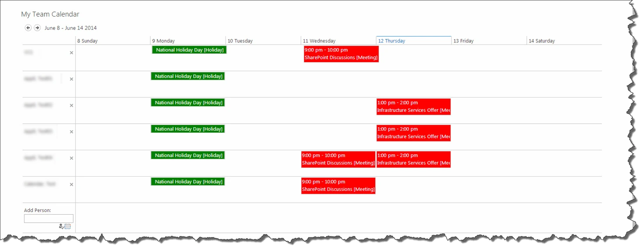Remove the bottom person row with X
Viewport: 644px width, 250px height.
pos(72,184)
